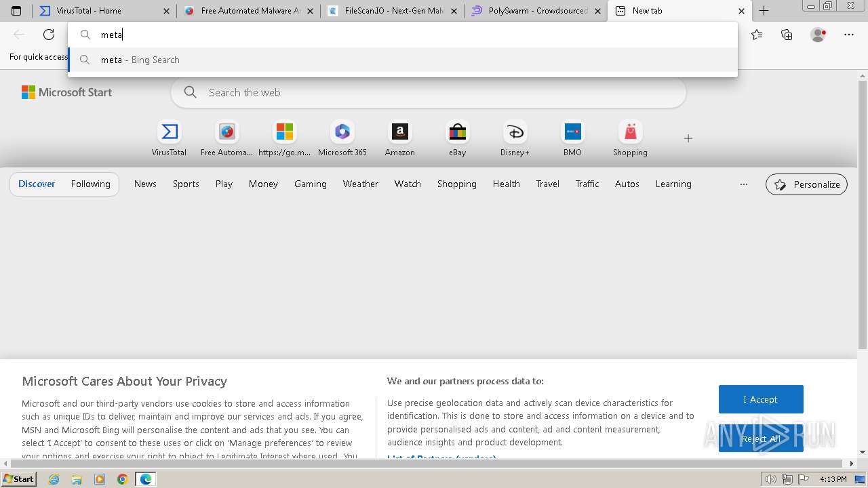Close the PolySwarm tab
This screenshot has height=488, width=868.
(x=597, y=11)
